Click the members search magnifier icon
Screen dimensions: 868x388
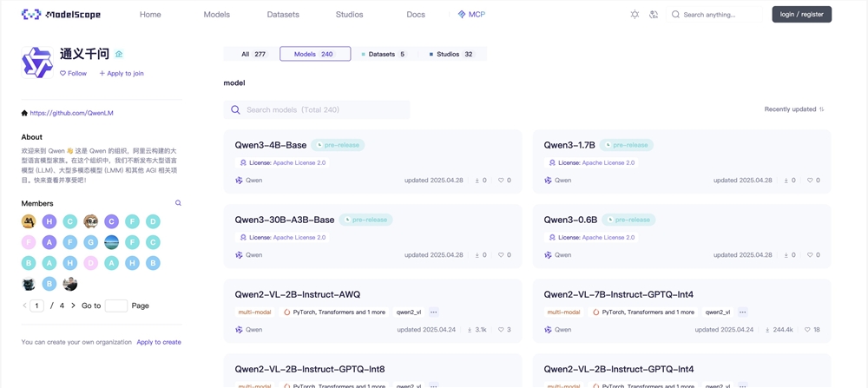(x=178, y=203)
